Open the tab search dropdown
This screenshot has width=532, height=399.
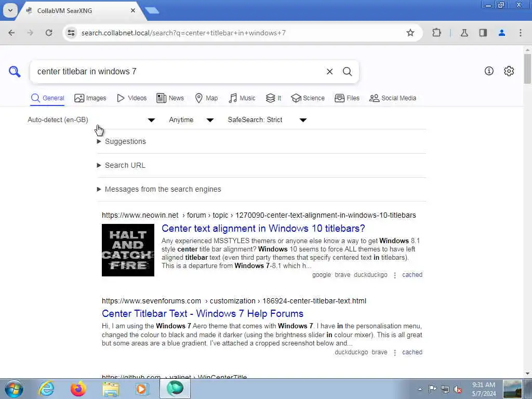click(10, 10)
